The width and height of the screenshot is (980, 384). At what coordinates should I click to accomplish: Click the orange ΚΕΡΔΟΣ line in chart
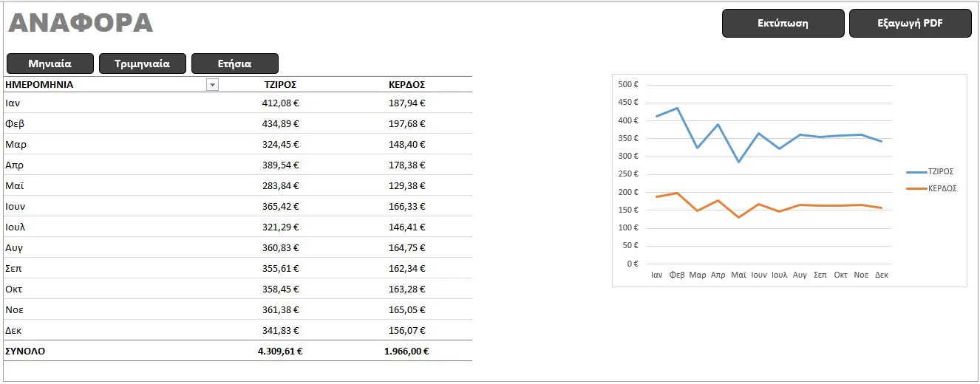[x=779, y=205]
